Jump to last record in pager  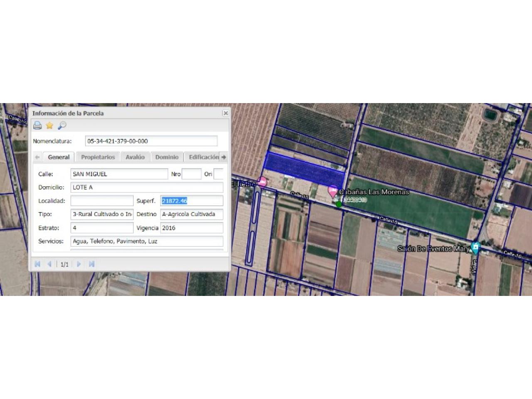click(x=91, y=264)
